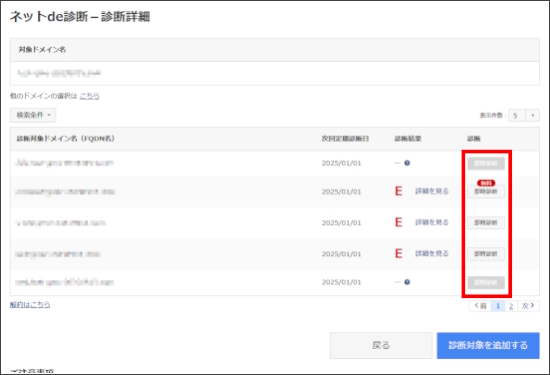550x375 pixels.
Task: Click the 診断対象を追加する button
Action: click(488, 346)
